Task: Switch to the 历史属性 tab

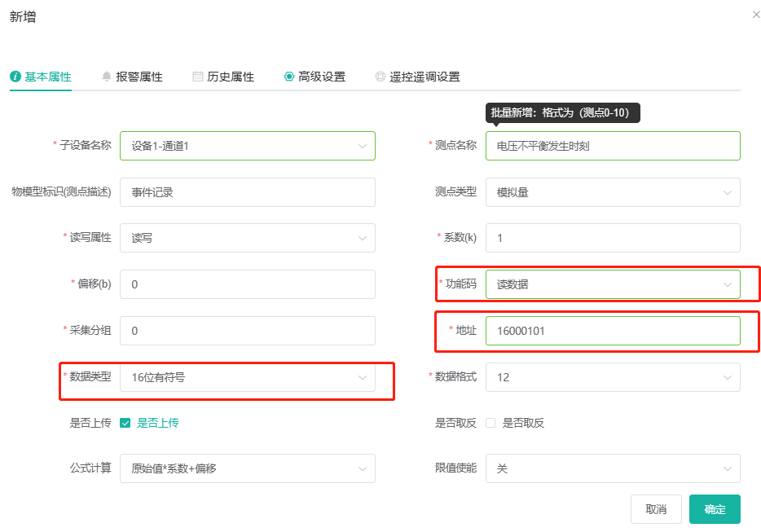Action: tap(230, 77)
